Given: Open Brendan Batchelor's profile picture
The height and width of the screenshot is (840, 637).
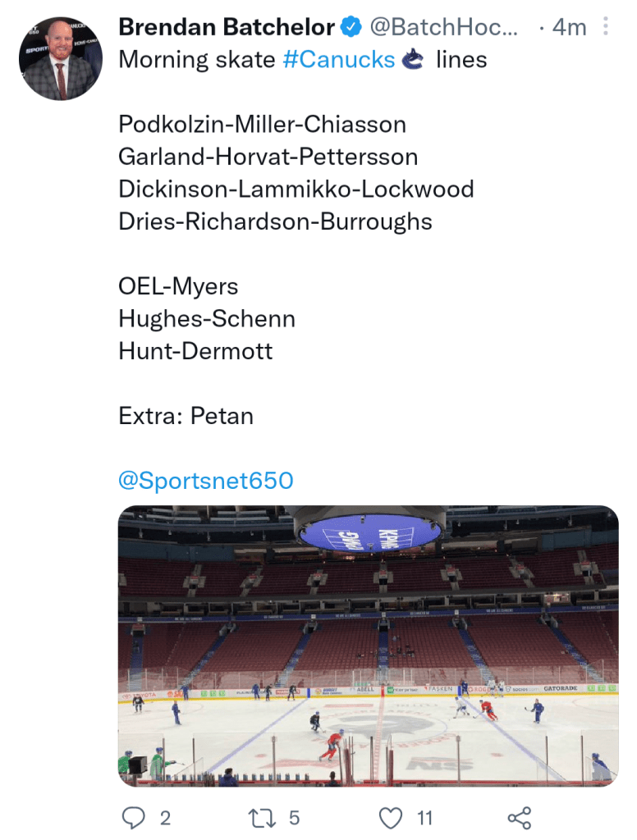Looking at the screenshot, I should point(60,59).
